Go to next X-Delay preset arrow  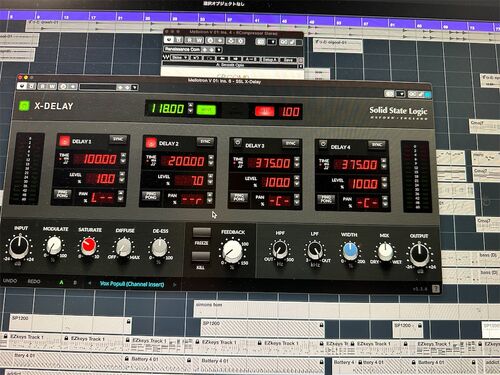pos(174,284)
